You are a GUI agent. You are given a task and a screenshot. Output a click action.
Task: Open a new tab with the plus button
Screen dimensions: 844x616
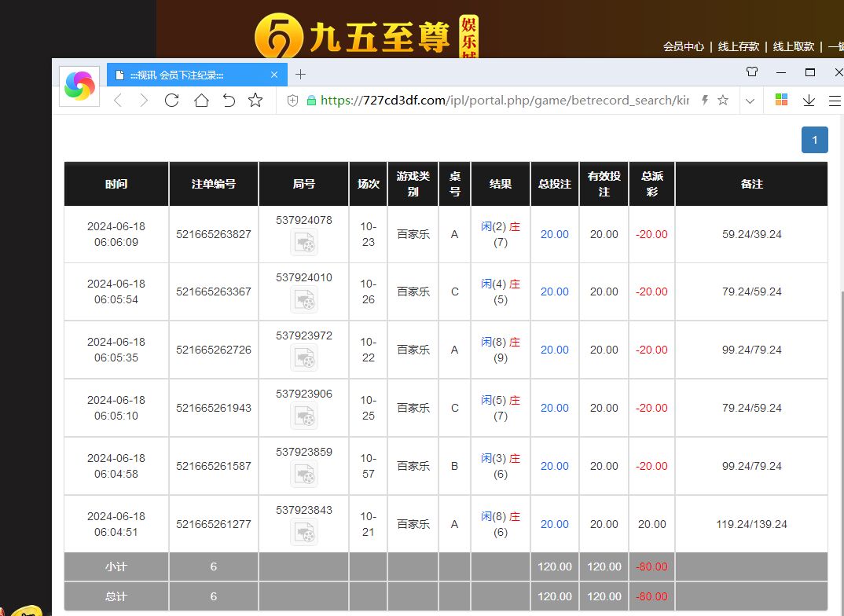coord(300,75)
